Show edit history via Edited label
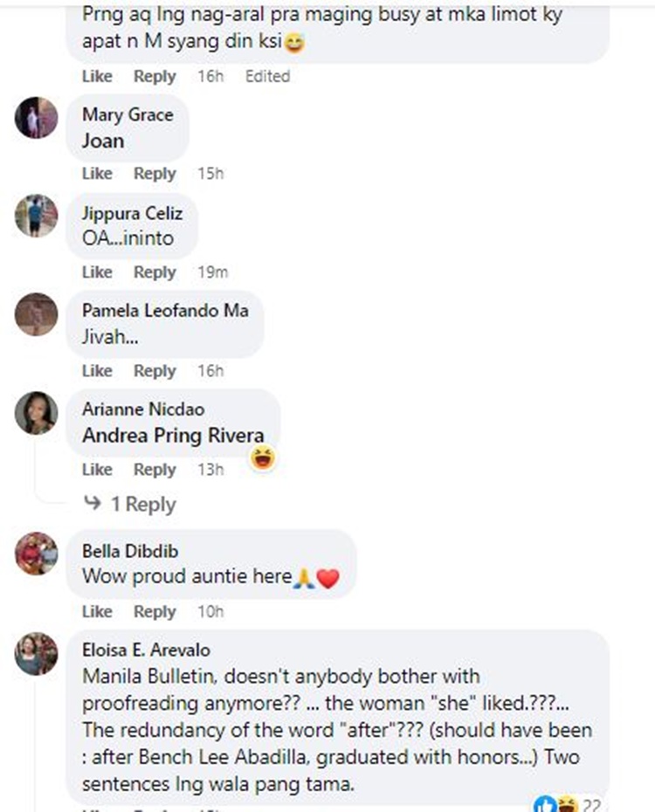 tap(267, 76)
